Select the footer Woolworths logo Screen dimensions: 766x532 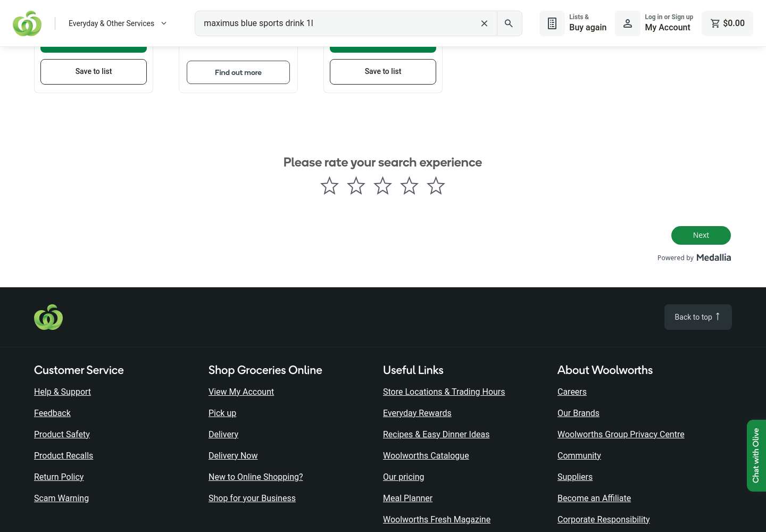click(x=48, y=317)
